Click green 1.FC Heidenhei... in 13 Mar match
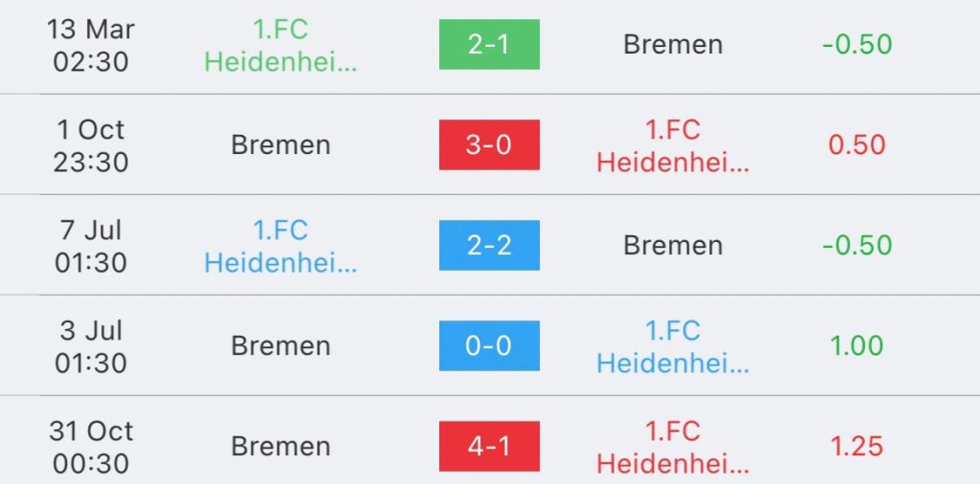Viewport: 980px width, 484px height. pos(280,46)
